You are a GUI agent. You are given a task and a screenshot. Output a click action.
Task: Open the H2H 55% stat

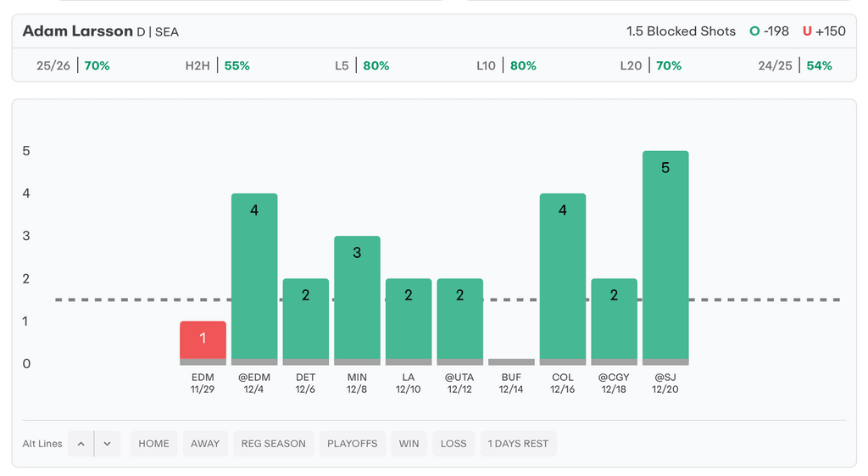pos(218,65)
